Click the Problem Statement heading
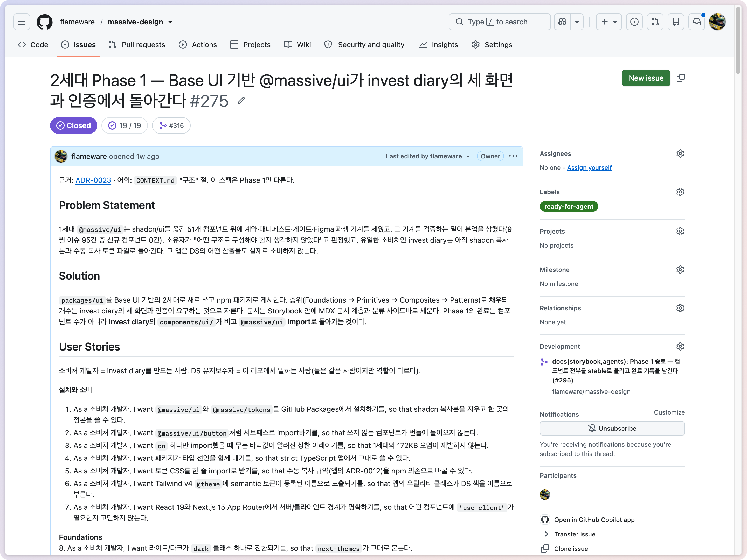The height and width of the screenshot is (560, 747). (x=107, y=205)
